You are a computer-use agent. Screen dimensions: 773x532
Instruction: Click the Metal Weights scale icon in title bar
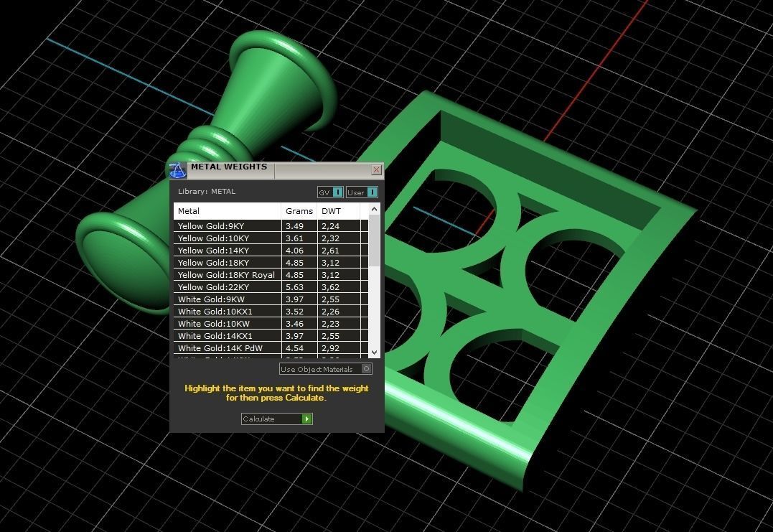coord(177,170)
